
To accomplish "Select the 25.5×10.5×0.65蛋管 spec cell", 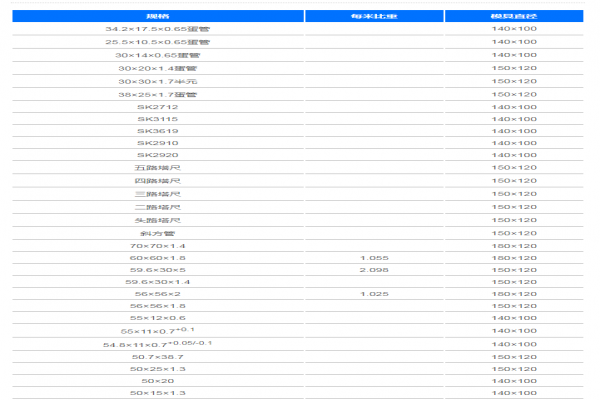I will click(158, 42).
